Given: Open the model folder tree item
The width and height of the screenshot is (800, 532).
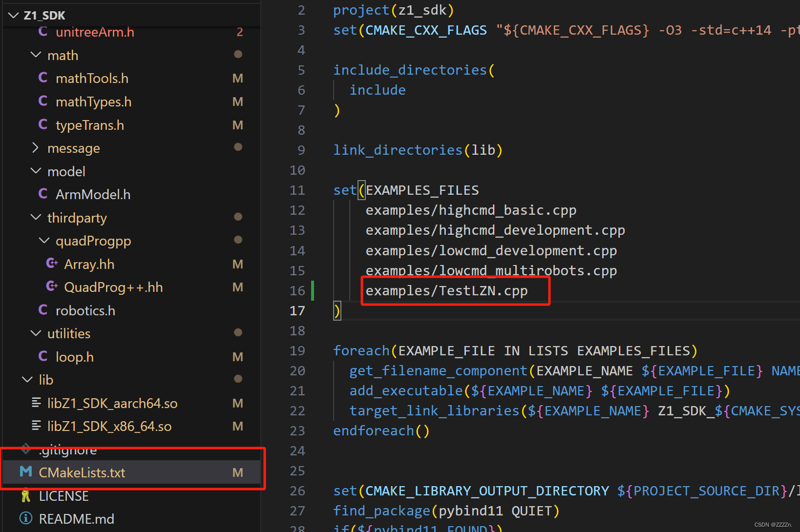Looking at the screenshot, I should [66, 171].
